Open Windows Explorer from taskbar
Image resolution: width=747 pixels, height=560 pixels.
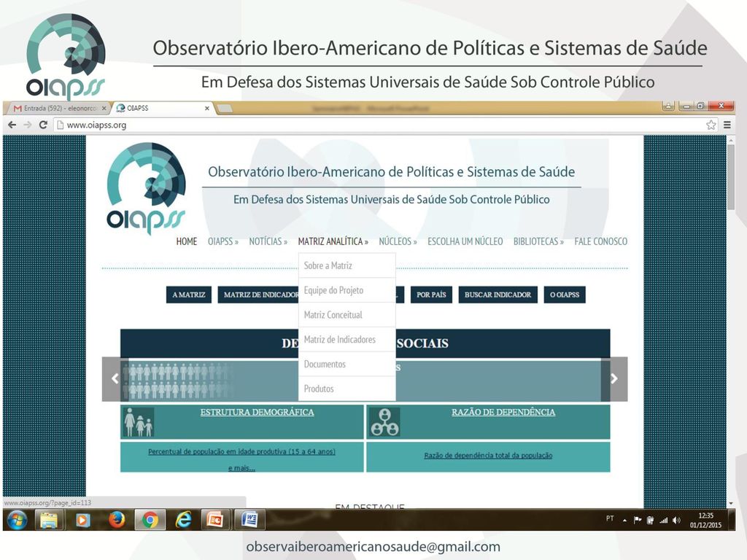49,520
